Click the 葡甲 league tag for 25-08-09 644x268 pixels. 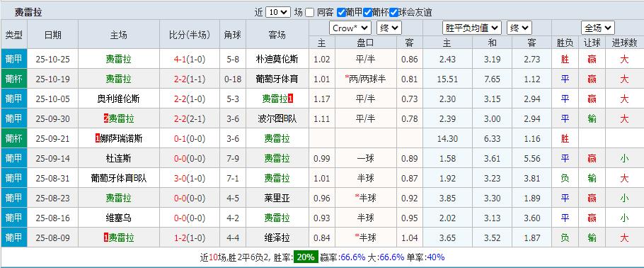coord(14,238)
